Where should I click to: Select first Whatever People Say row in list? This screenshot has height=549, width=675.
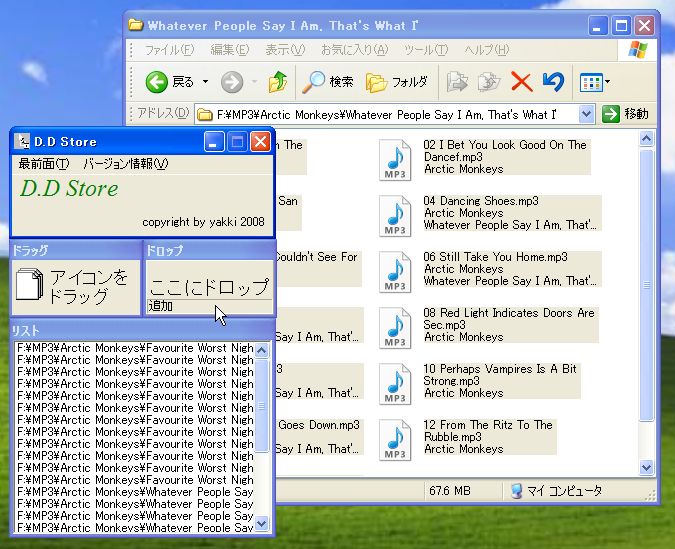[135, 492]
